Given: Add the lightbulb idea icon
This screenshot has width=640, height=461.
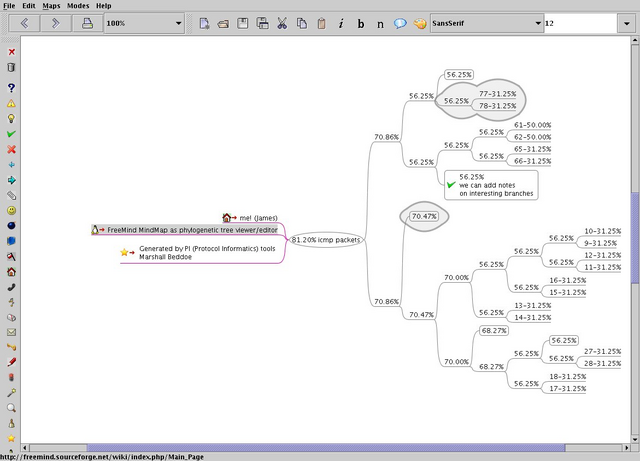Looking at the screenshot, I should [x=11, y=118].
